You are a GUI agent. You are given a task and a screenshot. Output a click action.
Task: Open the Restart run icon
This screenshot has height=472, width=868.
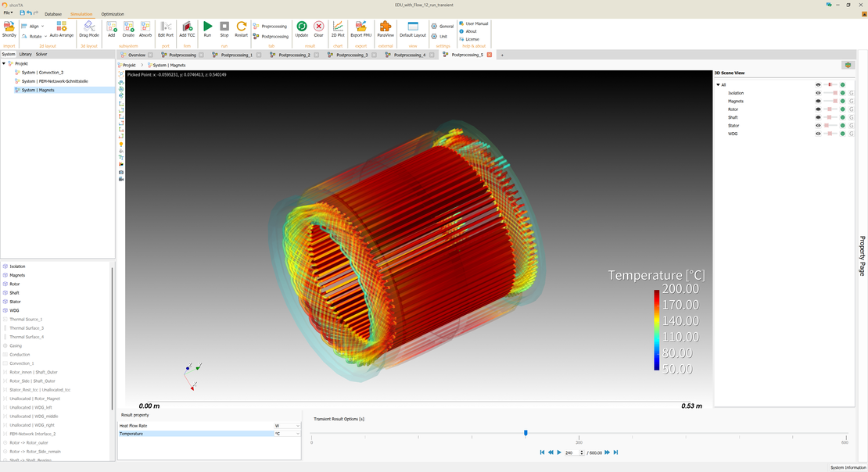coord(241,27)
